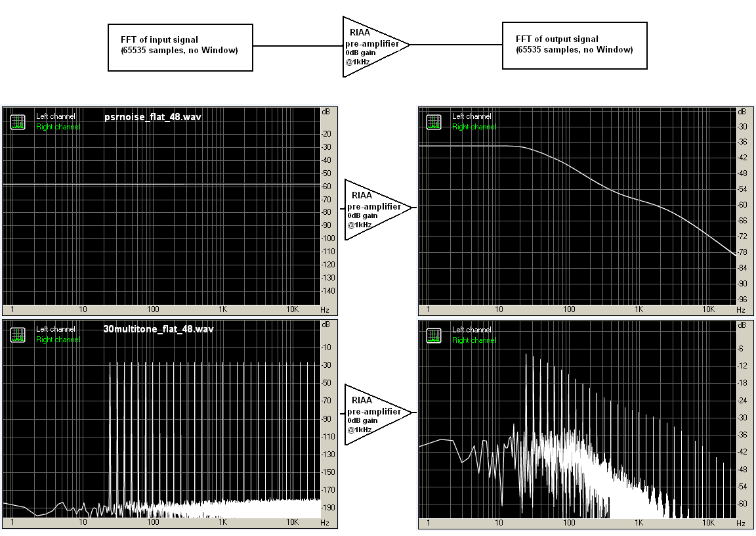Click the -100 dB axis label
756x536 pixels.
click(328, 238)
